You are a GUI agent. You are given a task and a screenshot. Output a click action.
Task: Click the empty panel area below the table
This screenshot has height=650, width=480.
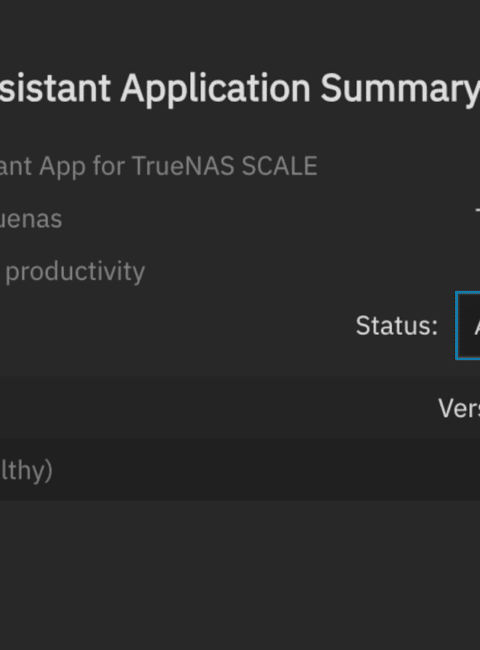point(240,575)
